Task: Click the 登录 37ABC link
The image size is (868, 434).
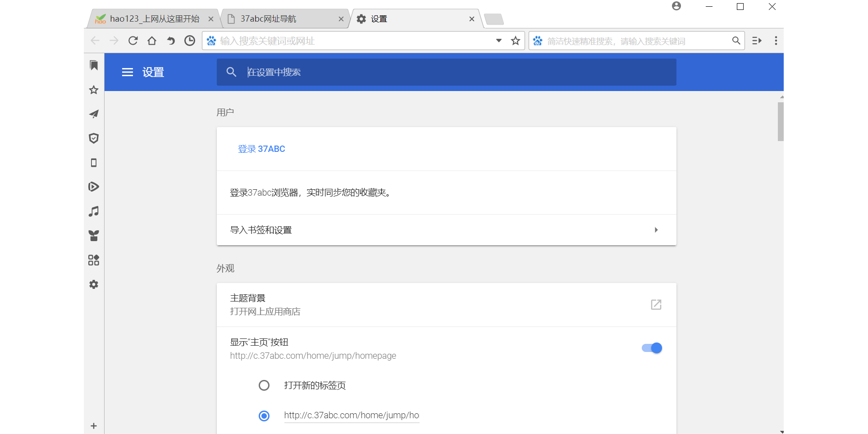Action: coord(261,149)
